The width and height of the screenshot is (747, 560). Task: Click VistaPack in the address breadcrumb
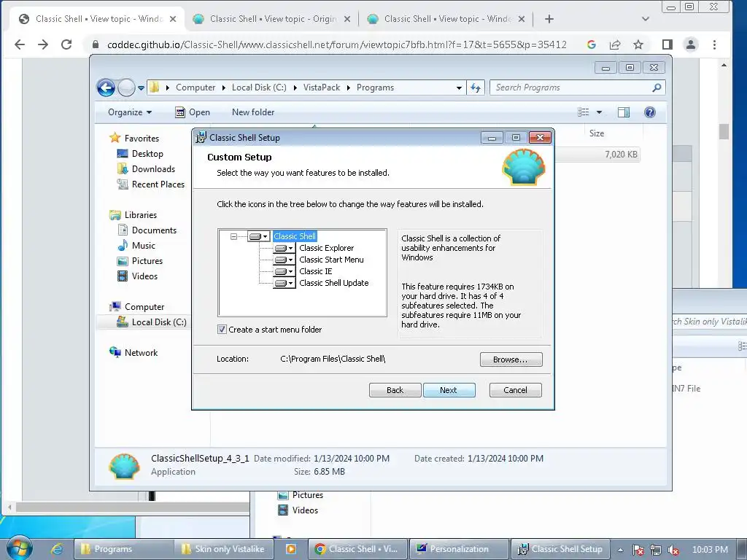(x=322, y=87)
